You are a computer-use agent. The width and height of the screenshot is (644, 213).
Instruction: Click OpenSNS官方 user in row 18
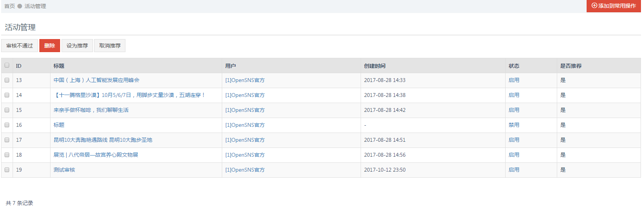click(x=245, y=155)
